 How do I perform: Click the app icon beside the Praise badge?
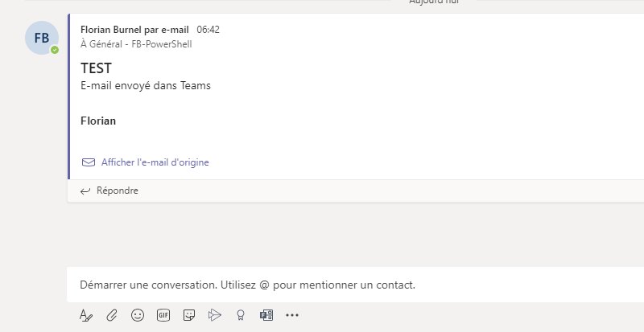coord(266,316)
